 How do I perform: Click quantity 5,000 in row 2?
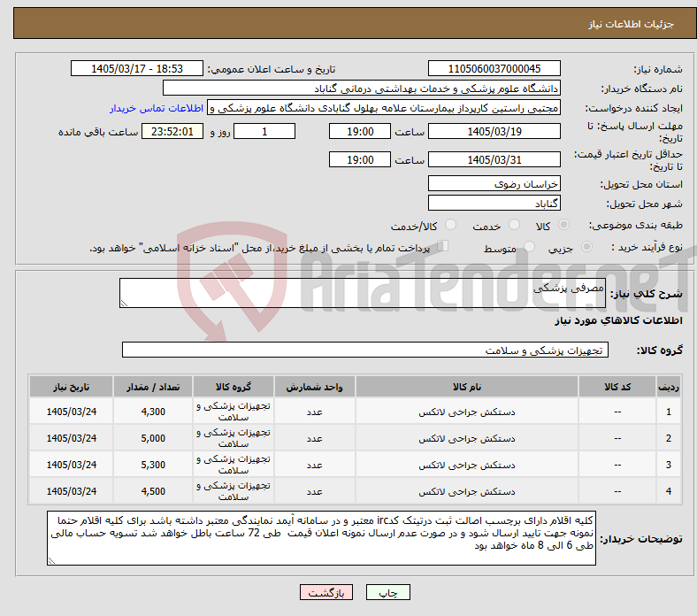[153, 438]
